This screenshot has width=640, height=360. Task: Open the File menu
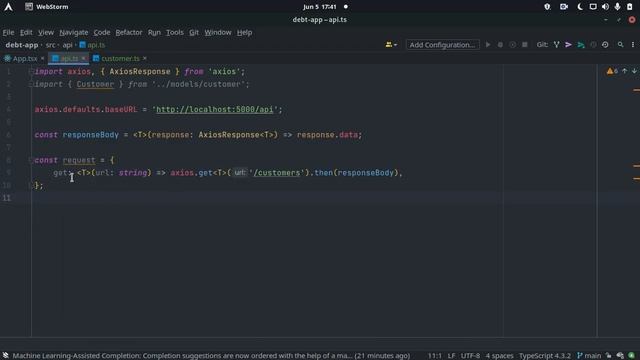[8, 32]
